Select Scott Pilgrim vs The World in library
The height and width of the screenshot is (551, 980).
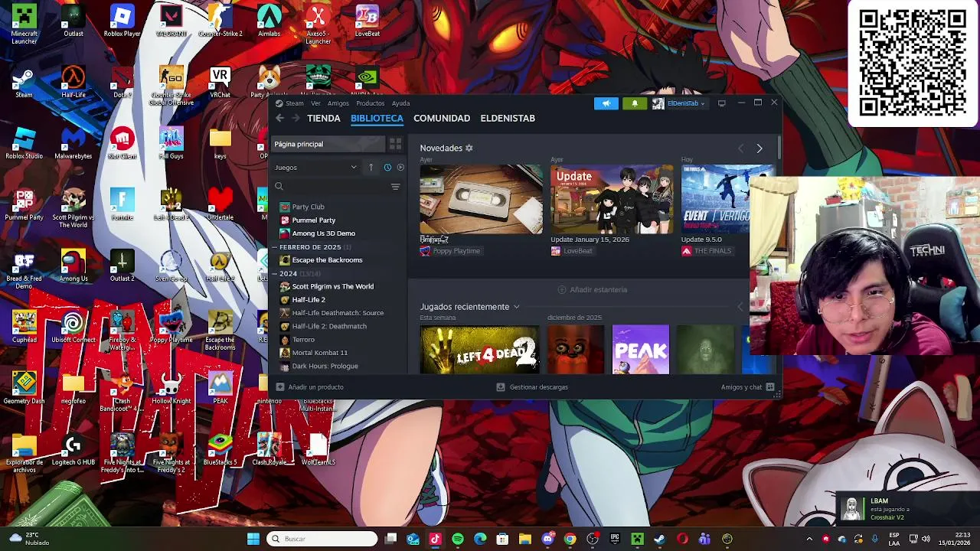332,286
